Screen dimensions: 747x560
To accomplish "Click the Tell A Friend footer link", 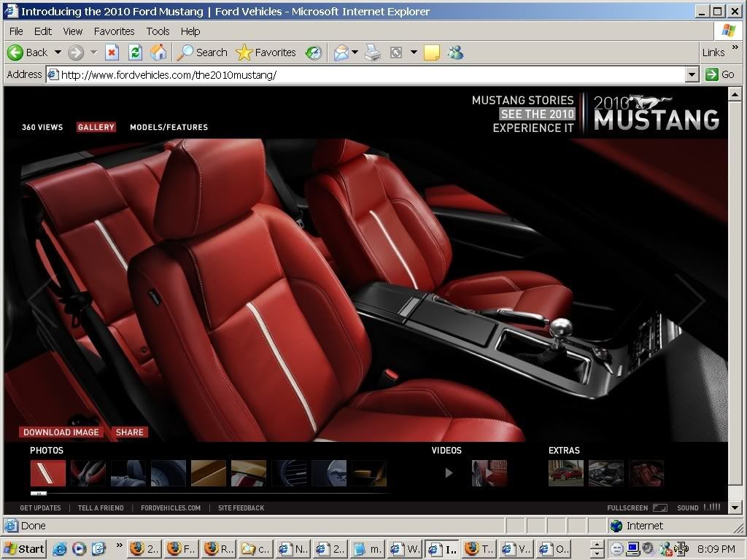I will 101,508.
